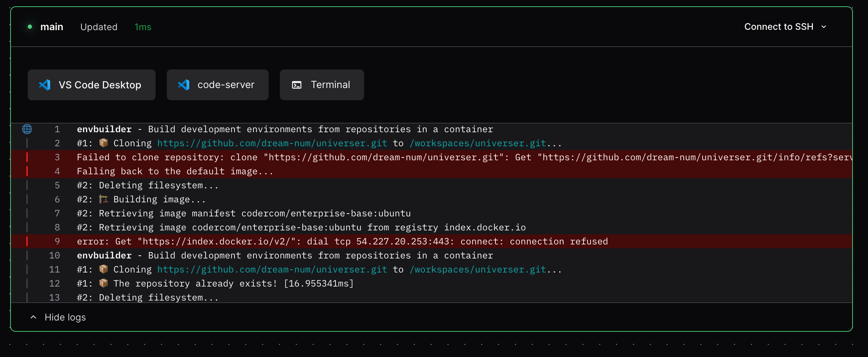Viewport: 868px width, 357px height.
Task: Launch code-server app
Action: tap(217, 85)
